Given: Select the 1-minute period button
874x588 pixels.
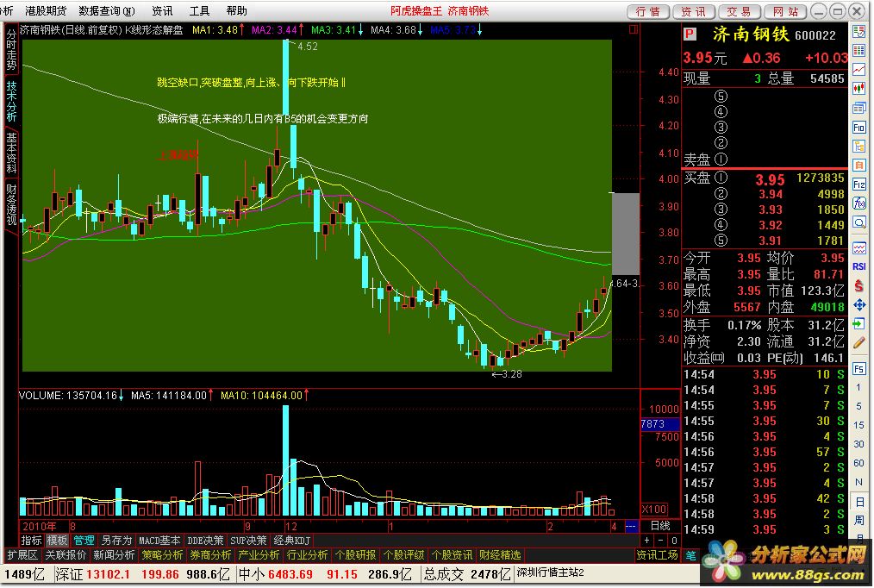Looking at the screenshot, I should (859, 387).
